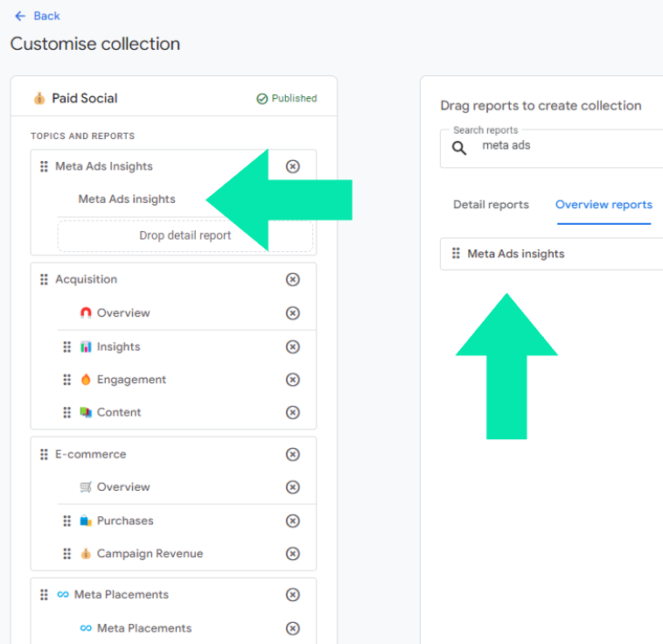Delete the Engagement report from collection
The height and width of the screenshot is (644, 663).
pyautogui.click(x=293, y=380)
